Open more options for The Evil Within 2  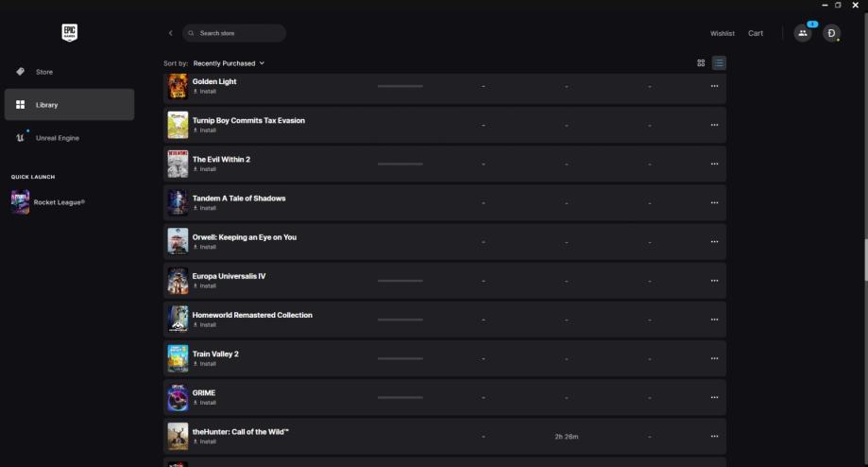pos(714,164)
